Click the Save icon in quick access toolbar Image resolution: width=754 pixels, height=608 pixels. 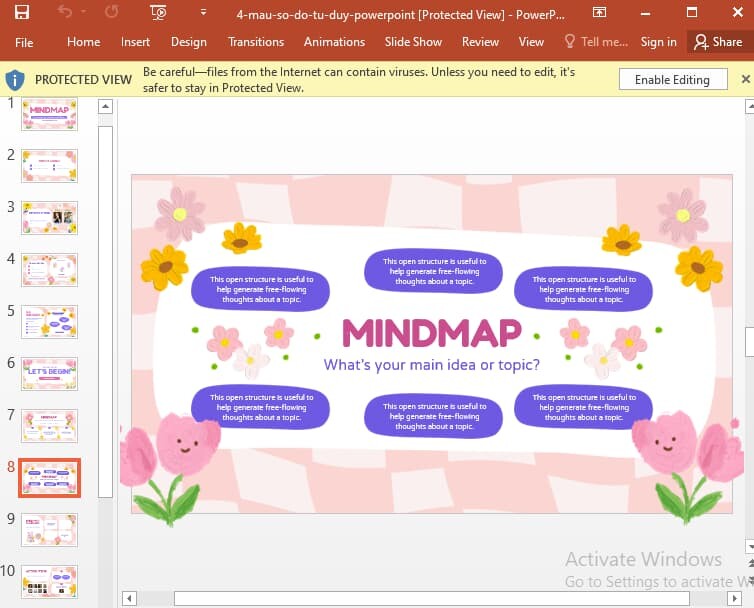pyautogui.click(x=22, y=12)
